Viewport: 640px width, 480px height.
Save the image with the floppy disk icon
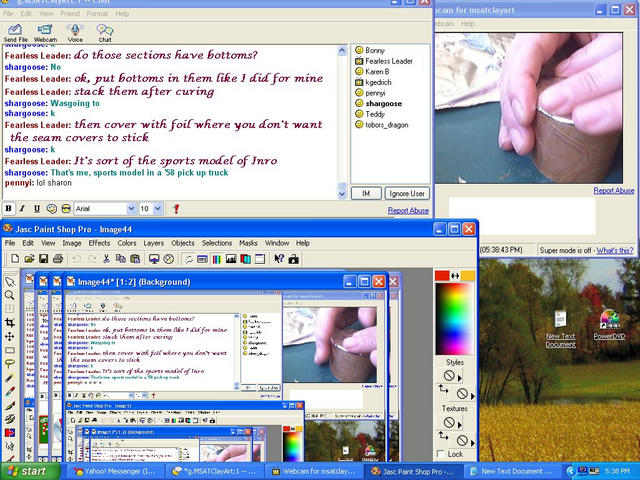click(x=43, y=259)
